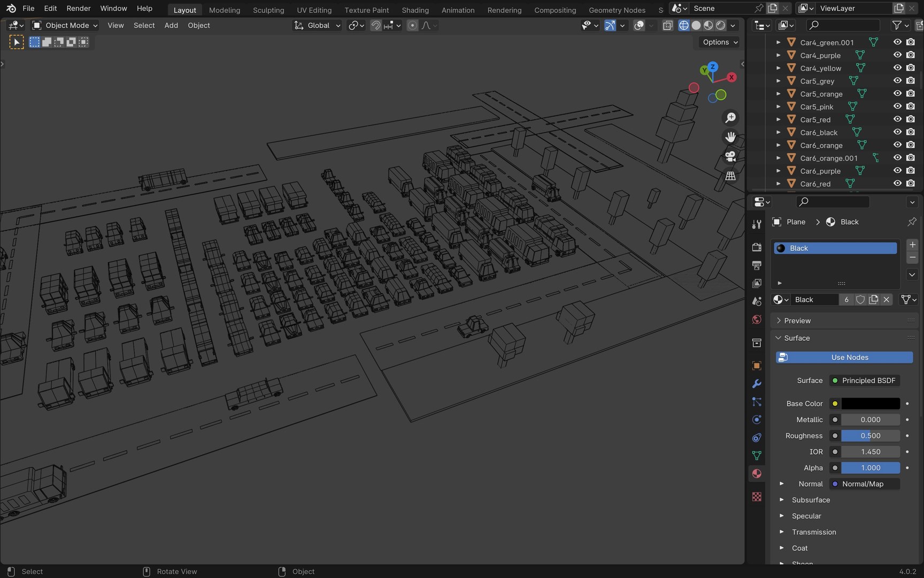
Task: Choose the Subtract selection mode icon
Action: [59, 42]
